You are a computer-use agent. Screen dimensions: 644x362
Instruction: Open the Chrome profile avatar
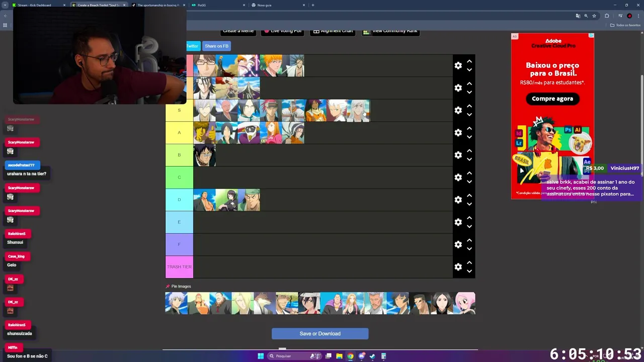[x=629, y=16]
